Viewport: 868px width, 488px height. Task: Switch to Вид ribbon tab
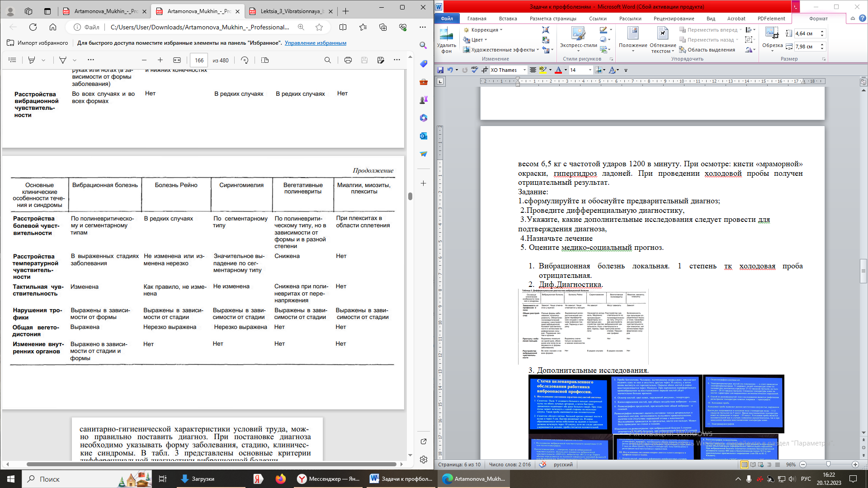[x=711, y=19]
